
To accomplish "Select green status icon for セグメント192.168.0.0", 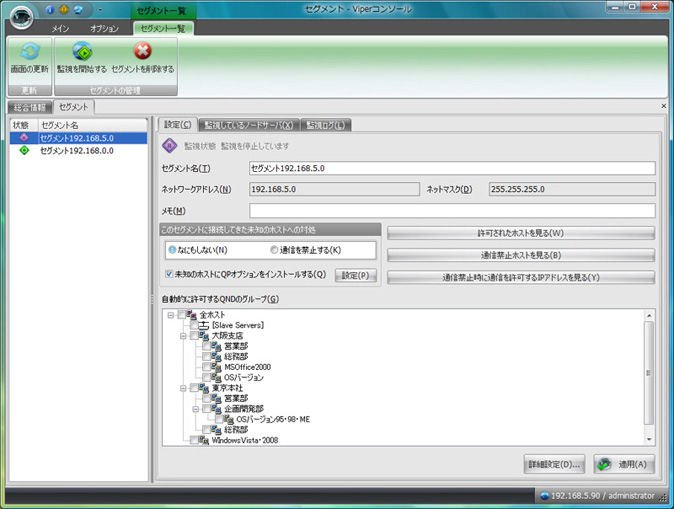I will pos(24,150).
